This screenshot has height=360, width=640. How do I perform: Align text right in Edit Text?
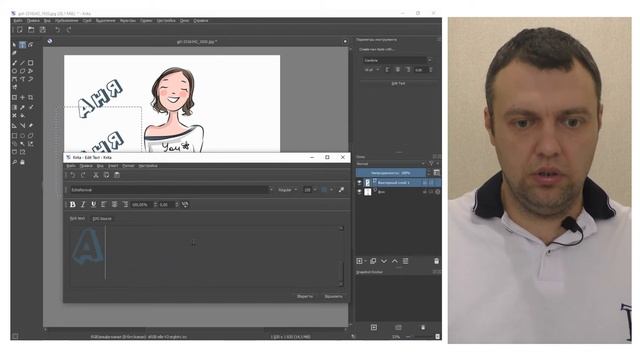pos(125,204)
